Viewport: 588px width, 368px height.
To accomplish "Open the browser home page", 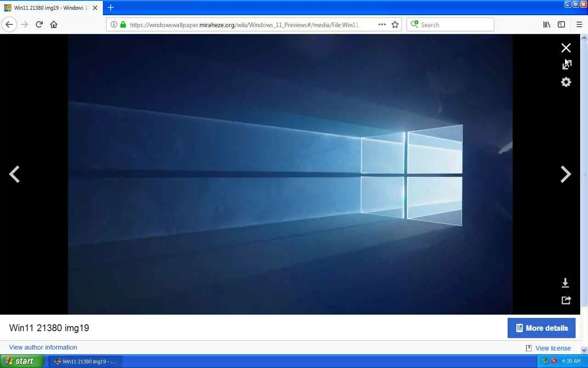I will point(54,24).
